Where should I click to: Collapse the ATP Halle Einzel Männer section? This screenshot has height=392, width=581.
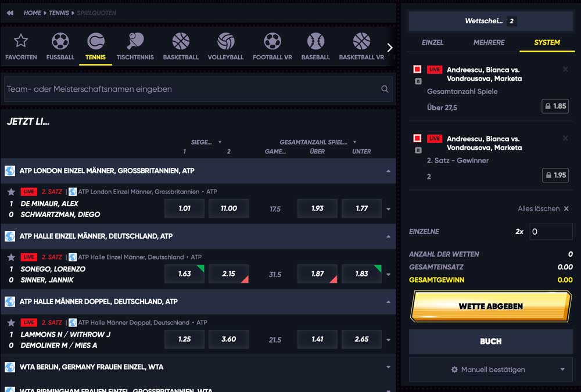[x=388, y=236]
